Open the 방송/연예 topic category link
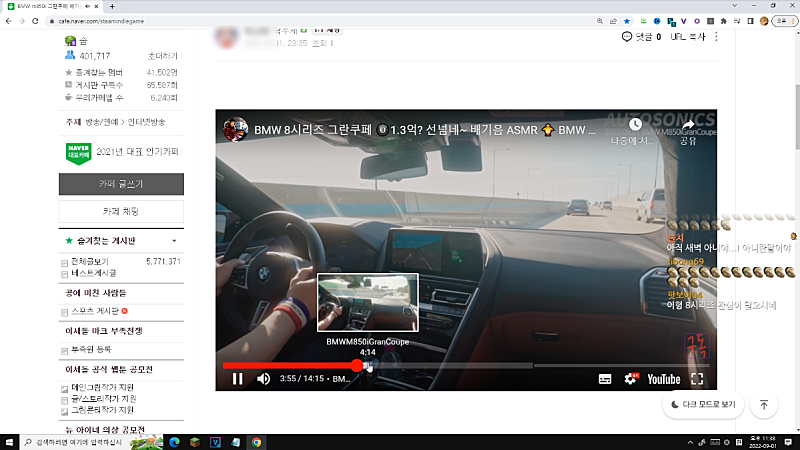The width and height of the screenshot is (800, 450). point(102,122)
